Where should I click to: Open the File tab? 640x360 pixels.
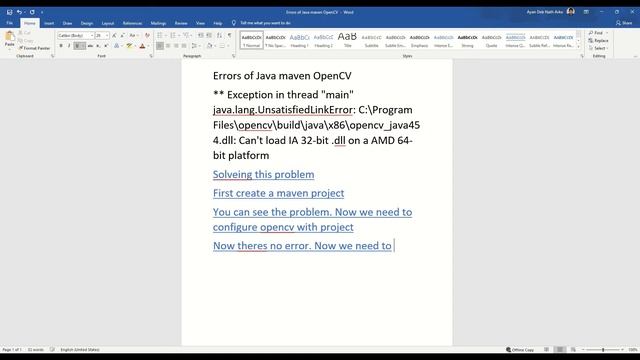9,23
